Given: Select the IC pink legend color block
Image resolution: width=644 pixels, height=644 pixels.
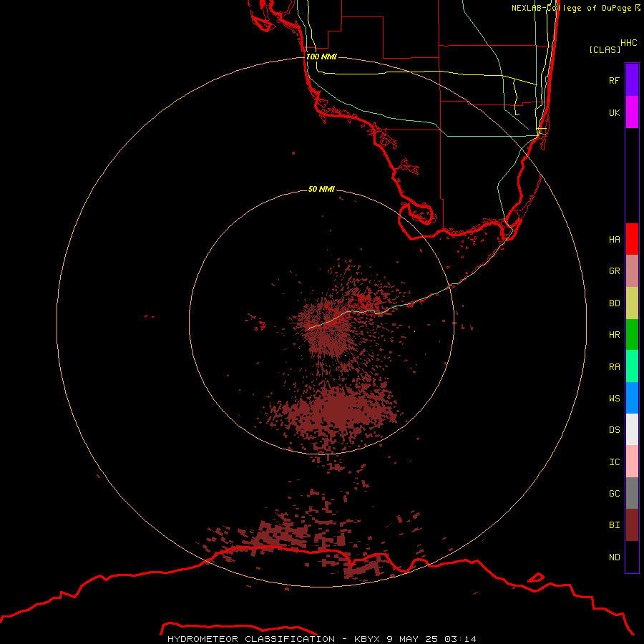Looking at the screenshot, I should (x=632, y=462).
